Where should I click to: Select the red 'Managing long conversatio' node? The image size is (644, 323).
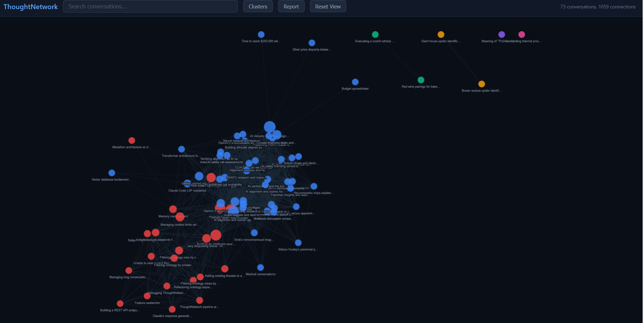click(x=129, y=270)
